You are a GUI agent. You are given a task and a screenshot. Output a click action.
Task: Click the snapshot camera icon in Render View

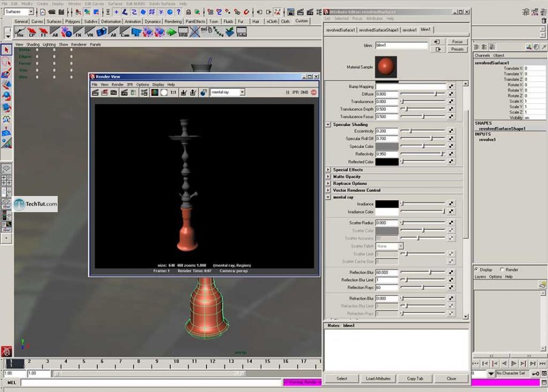pos(114,92)
